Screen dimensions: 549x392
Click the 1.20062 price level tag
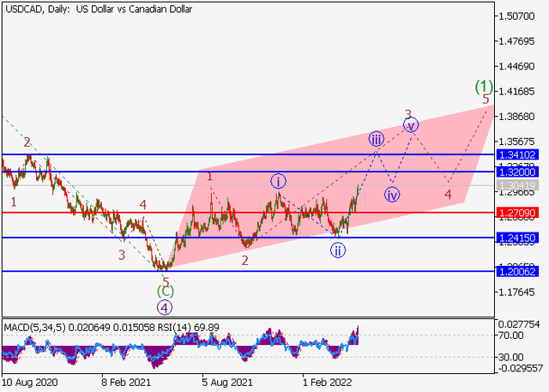tap(516, 271)
